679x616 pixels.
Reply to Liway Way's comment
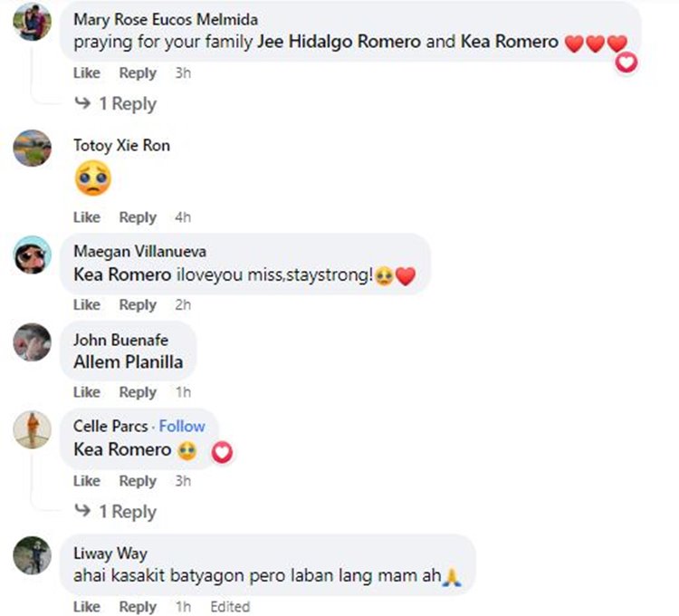point(138,606)
